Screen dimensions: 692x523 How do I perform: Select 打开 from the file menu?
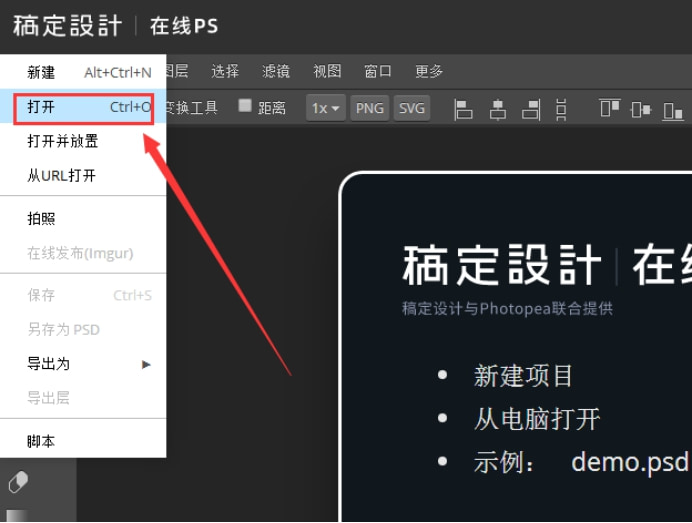[83, 107]
